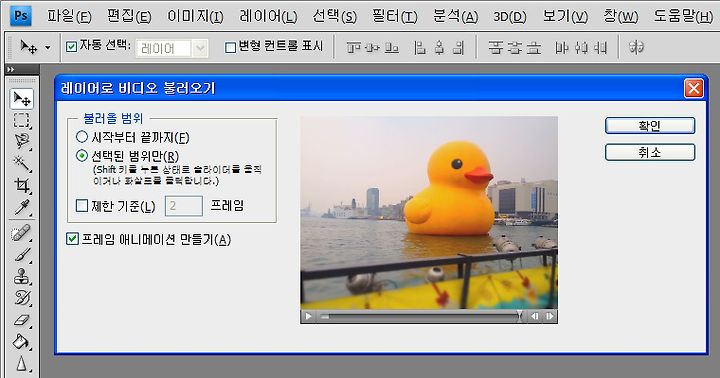Click distribute bottom edges icon
Screen dimensions: 720x378
(534, 47)
